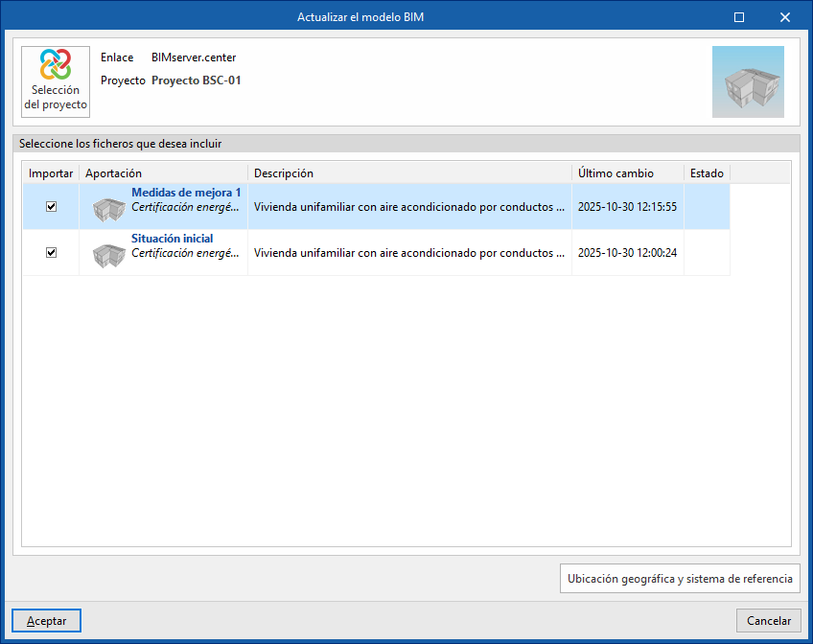Viewport: 813px width, 644px height.
Task: Click the Cancelar button
Action: 768,621
